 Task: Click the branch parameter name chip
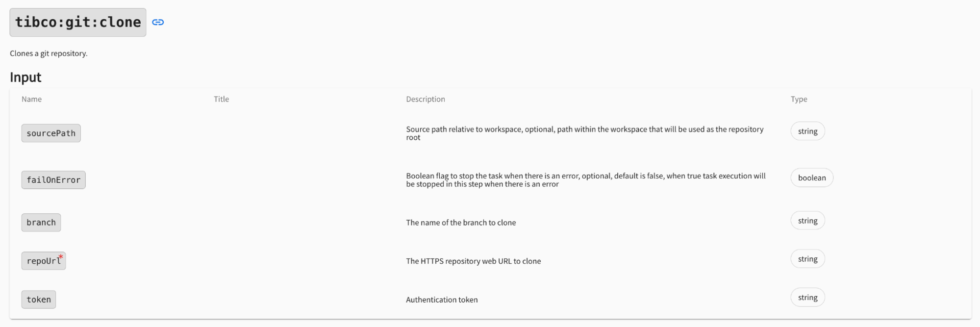click(x=41, y=223)
